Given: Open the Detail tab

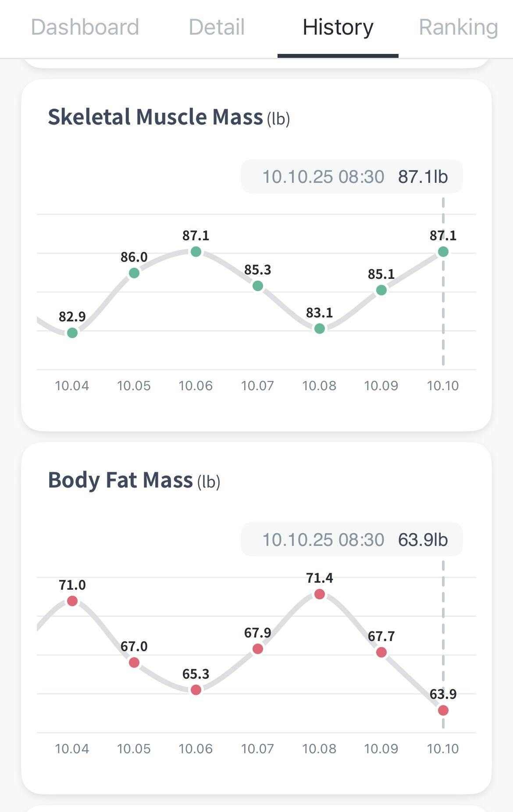Looking at the screenshot, I should pyautogui.click(x=217, y=27).
